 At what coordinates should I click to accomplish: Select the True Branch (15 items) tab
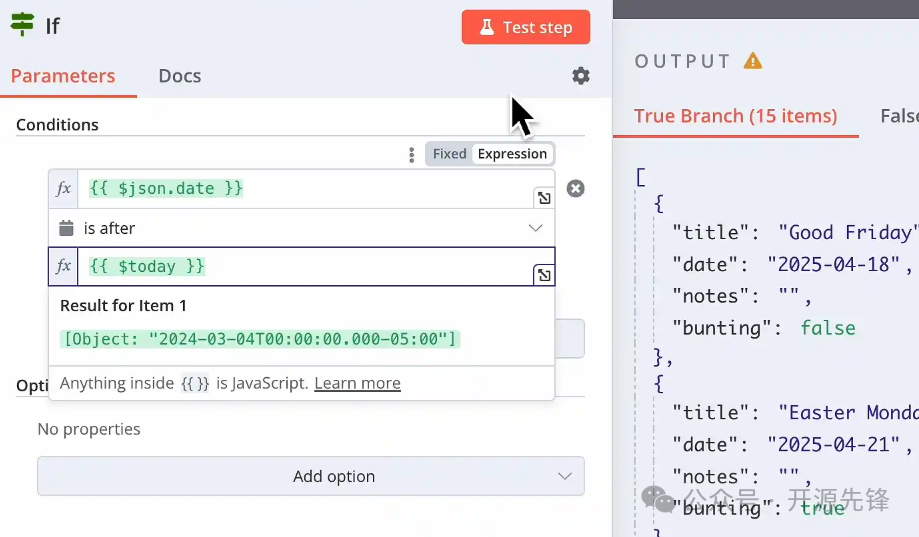(736, 116)
